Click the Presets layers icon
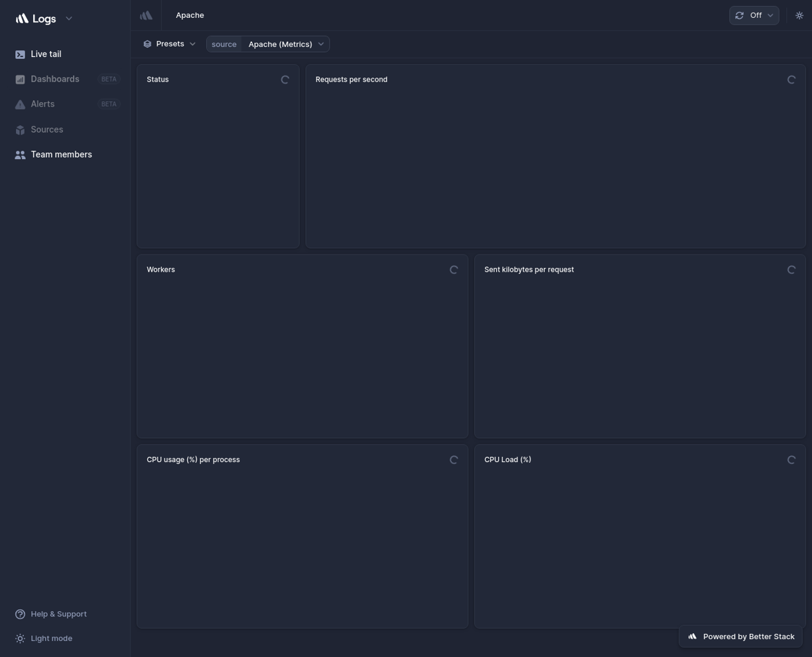812x657 pixels. (x=147, y=43)
